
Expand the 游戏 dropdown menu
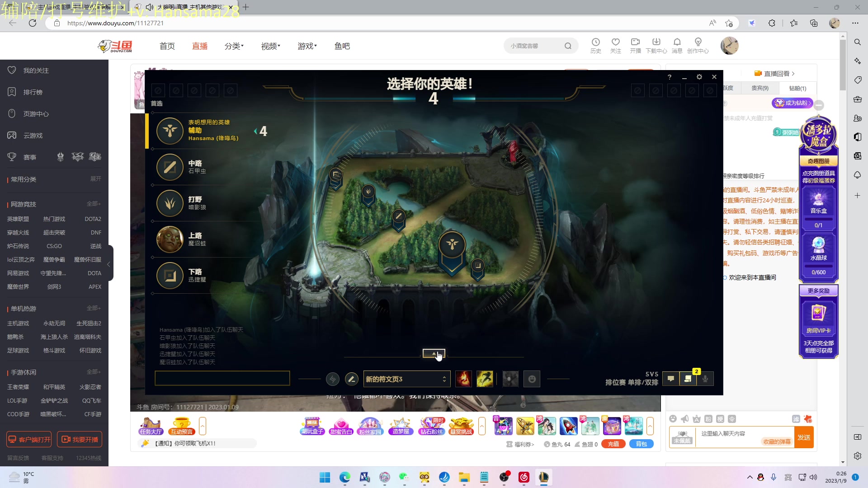pos(307,46)
